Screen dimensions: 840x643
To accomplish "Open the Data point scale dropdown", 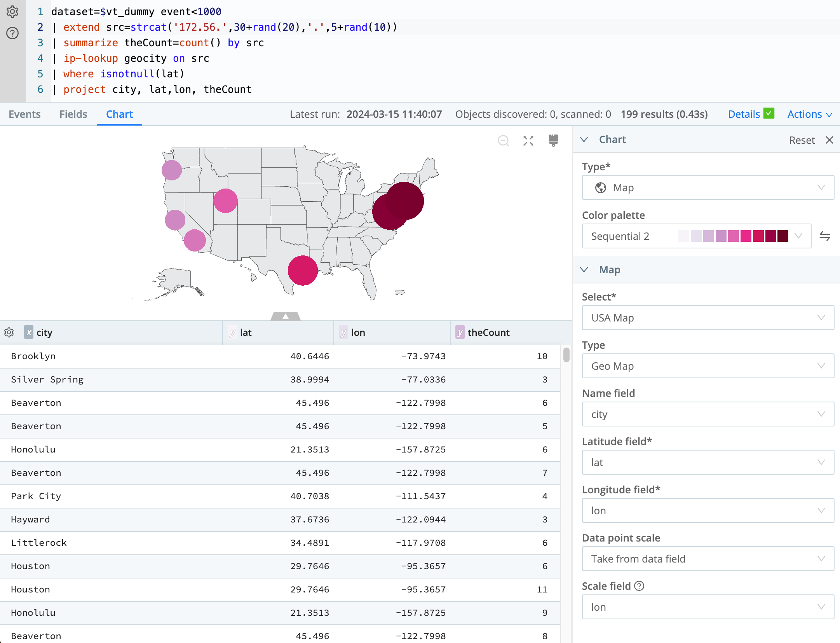I will click(x=708, y=559).
